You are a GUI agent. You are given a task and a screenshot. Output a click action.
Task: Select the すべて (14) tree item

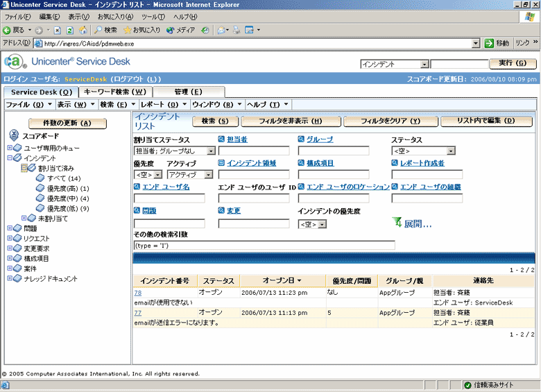coord(64,178)
